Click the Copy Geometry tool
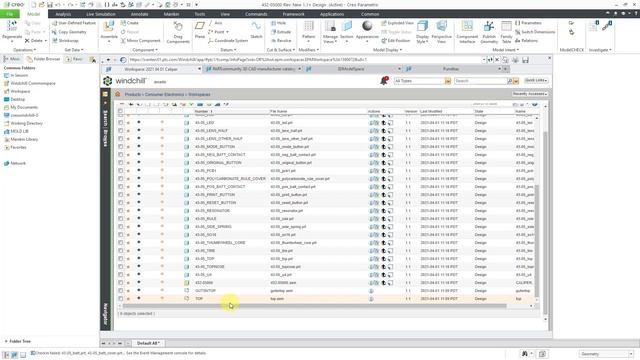The image size is (640, 360). 69,32
